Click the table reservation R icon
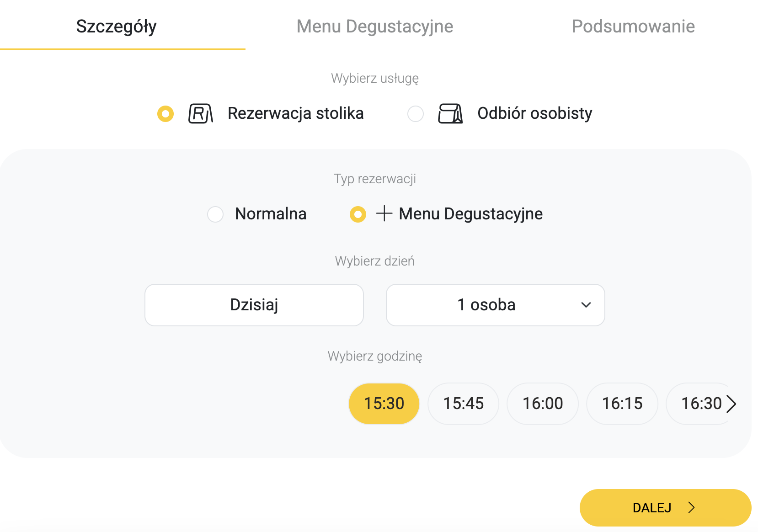The width and height of the screenshot is (758, 532). (201, 114)
